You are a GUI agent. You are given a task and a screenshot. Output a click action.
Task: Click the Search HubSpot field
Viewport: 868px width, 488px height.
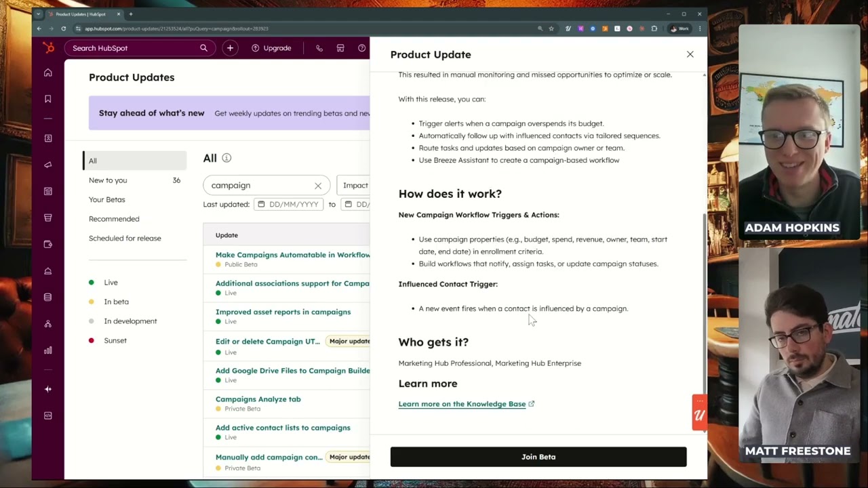click(140, 48)
